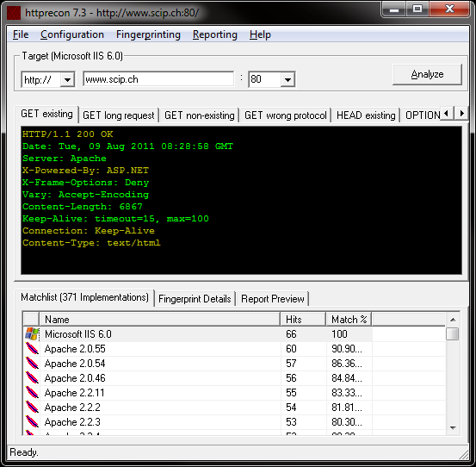Open the File menu
This screenshot has height=467, width=476.
21,34
